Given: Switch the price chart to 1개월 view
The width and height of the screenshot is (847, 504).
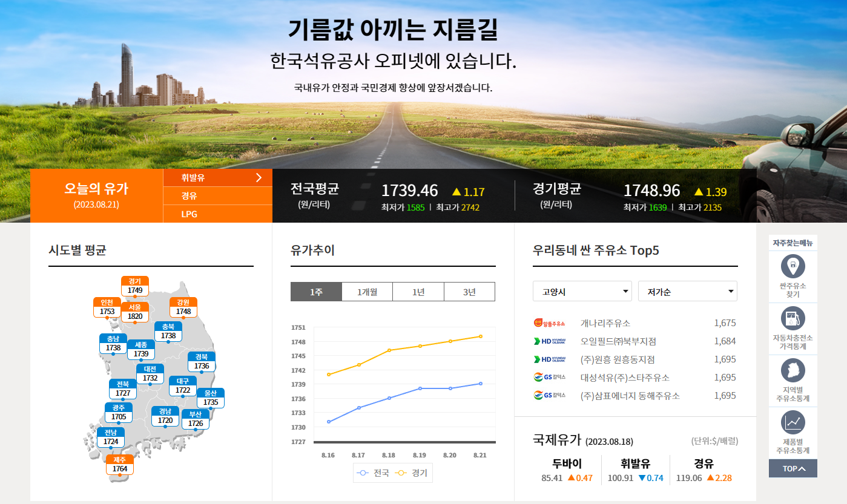Looking at the screenshot, I should click(x=367, y=291).
